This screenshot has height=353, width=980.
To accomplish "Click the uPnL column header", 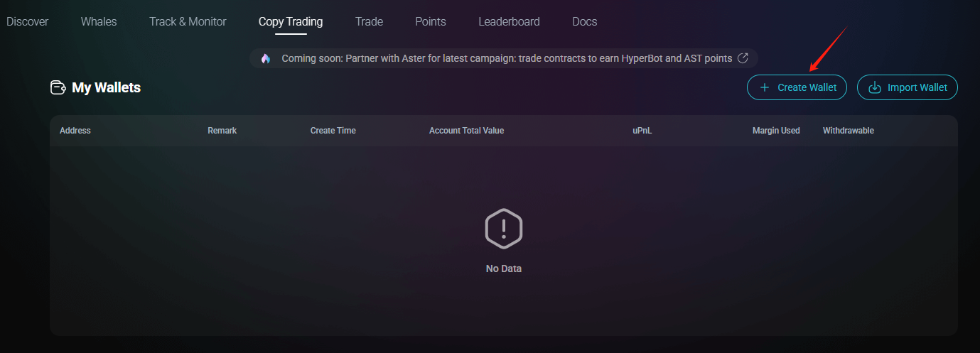I will point(642,131).
